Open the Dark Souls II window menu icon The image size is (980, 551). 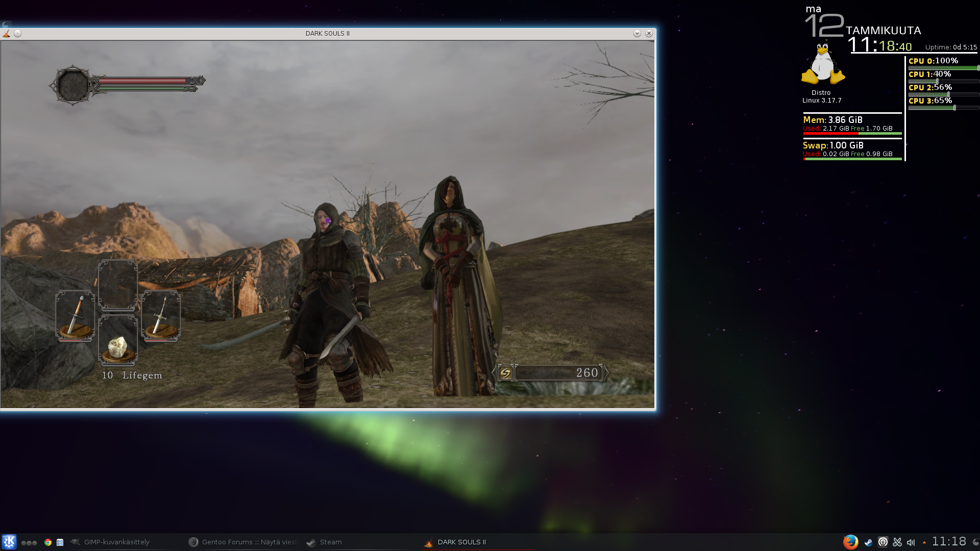pos(6,33)
